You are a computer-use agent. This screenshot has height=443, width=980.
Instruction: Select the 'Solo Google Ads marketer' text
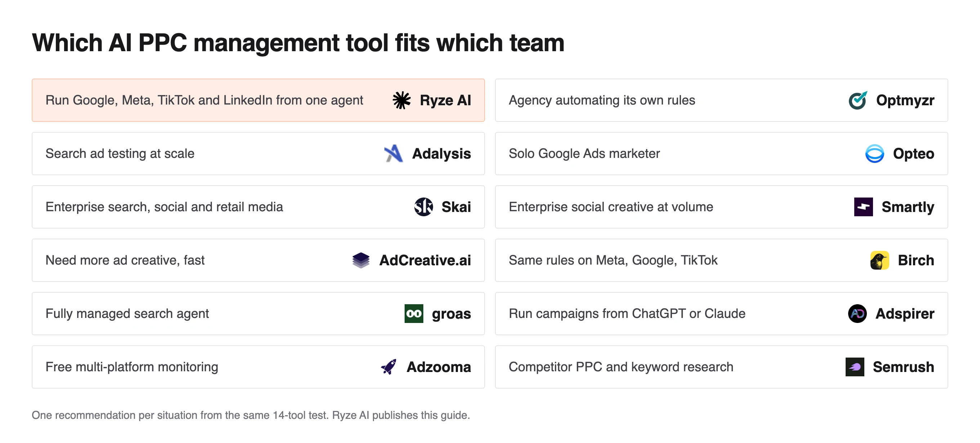coord(584,154)
